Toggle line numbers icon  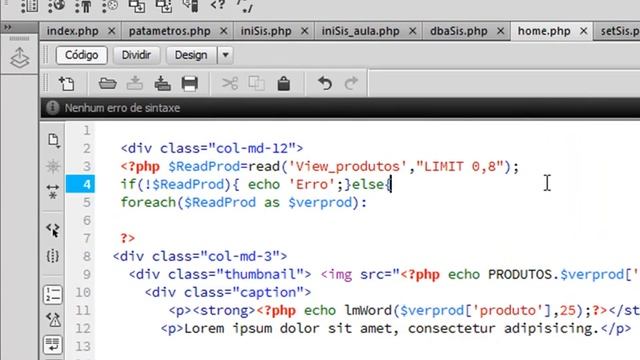pyautogui.click(x=53, y=294)
